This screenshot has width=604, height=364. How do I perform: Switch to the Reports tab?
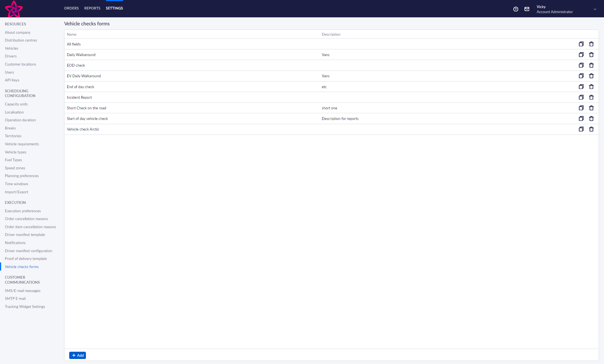92,8
